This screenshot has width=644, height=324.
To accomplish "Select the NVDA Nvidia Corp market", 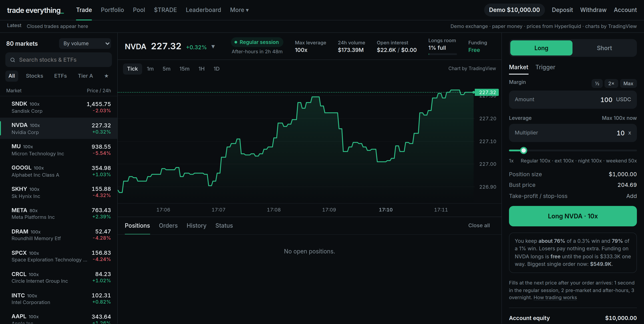I will pos(59,128).
